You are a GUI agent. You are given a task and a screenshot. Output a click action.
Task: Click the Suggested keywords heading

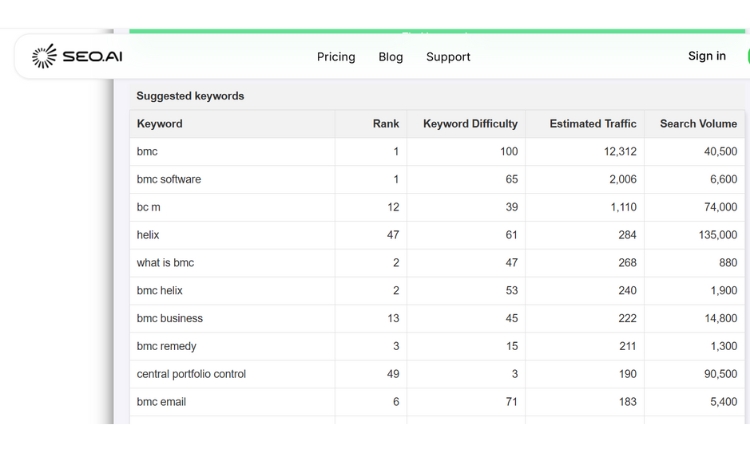tap(190, 96)
